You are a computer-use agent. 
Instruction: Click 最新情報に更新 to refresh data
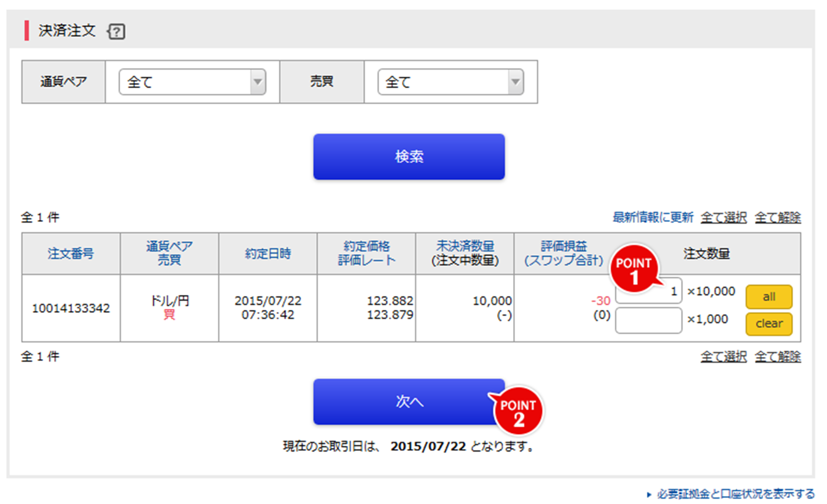pos(653,217)
